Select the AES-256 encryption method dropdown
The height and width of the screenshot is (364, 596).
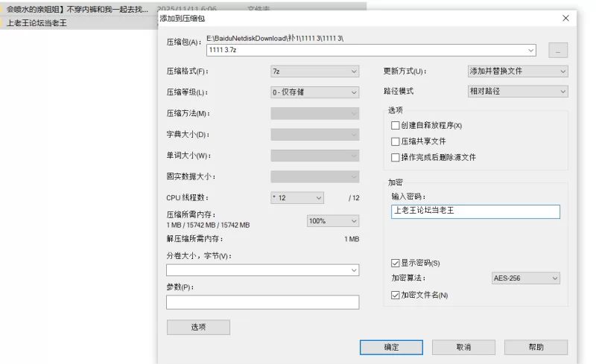pyautogui.click(x=525, y=278)
